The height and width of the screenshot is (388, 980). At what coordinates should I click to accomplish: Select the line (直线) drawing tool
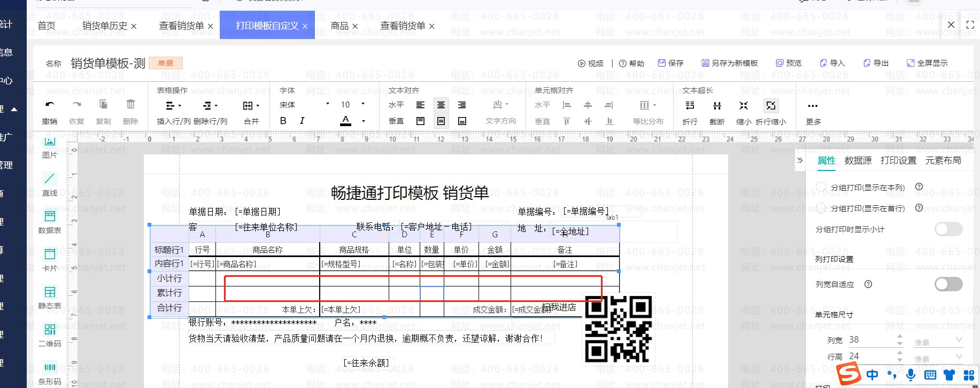pos(50,179)
